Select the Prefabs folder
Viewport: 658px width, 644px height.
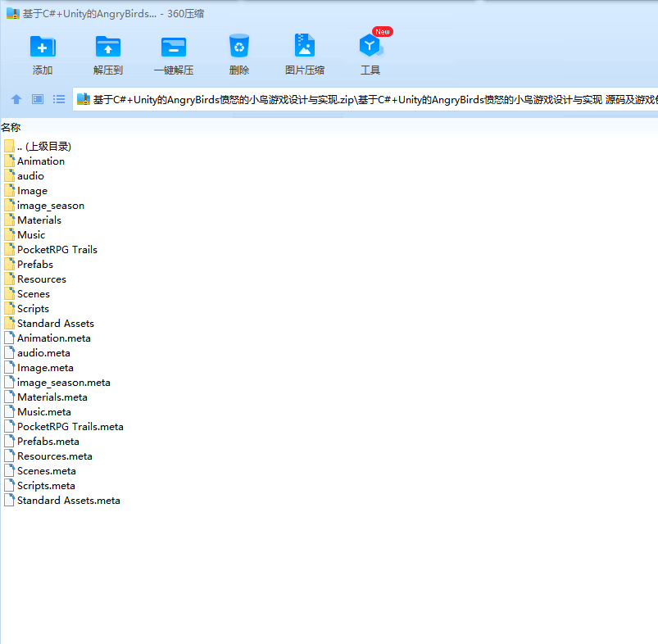pos(29,265)
